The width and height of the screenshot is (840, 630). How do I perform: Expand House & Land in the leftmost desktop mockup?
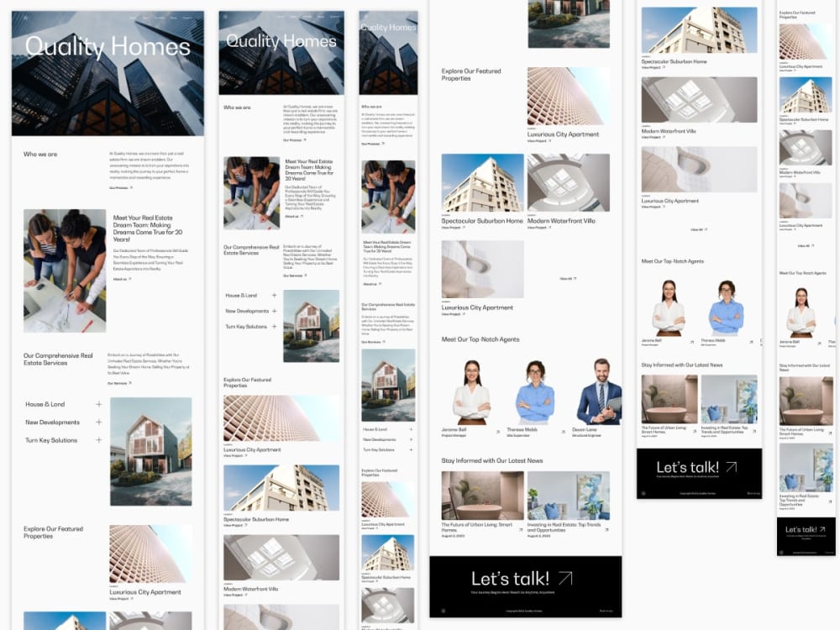point(98,405)
